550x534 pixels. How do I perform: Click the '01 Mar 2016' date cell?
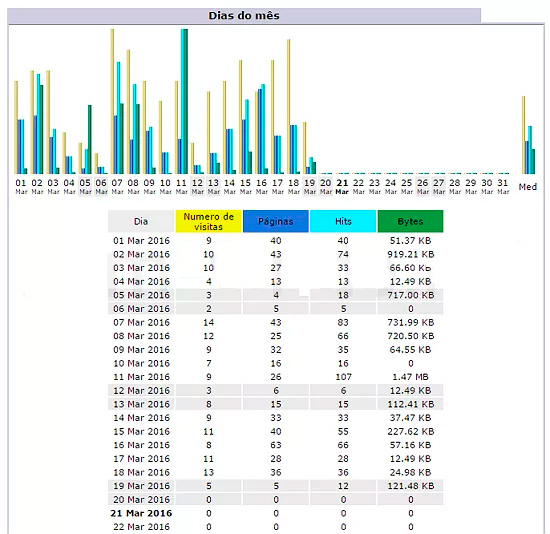[141, 241]
